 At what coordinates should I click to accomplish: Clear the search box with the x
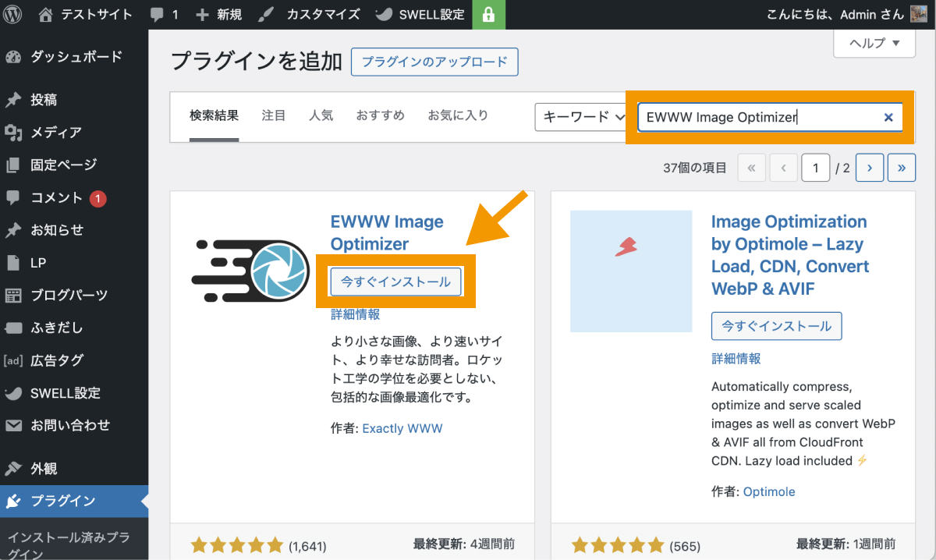[x=888, y=117]
